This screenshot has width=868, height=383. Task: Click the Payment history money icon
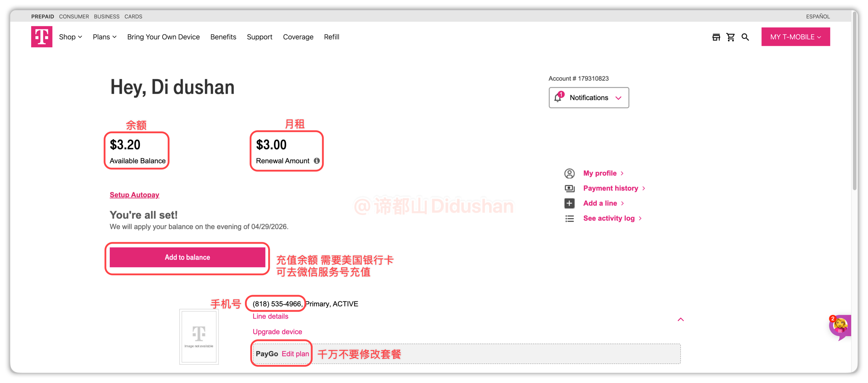pos(569,188)
